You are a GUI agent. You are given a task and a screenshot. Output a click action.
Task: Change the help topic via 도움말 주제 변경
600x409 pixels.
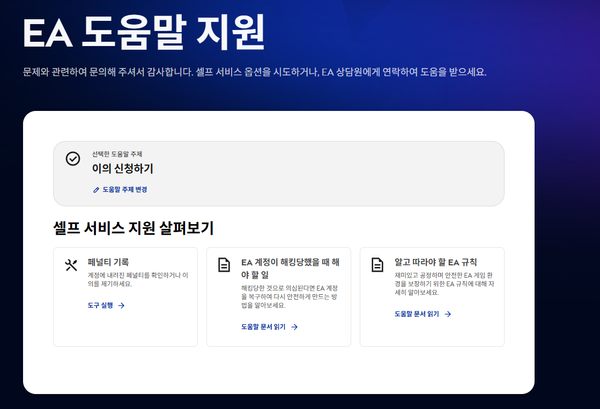click(125, 189)
